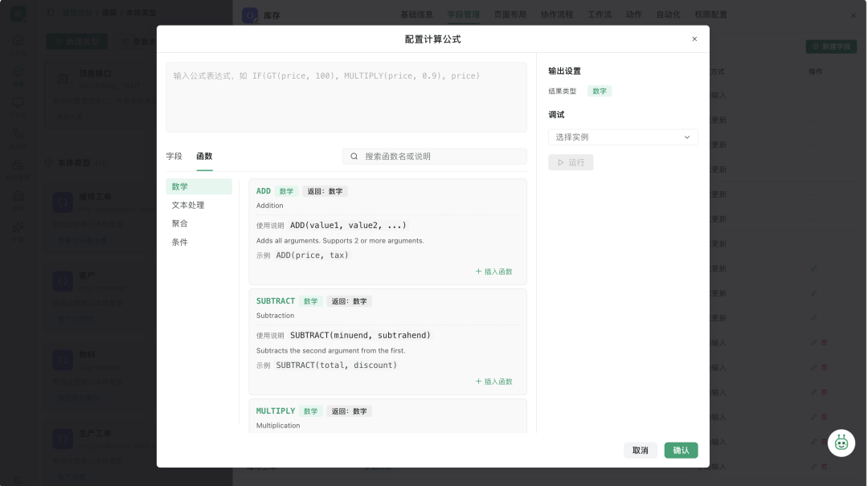Cancel with the 取消 button
The width and height of the screenshot is (868, 486).
tap(640, 450)
